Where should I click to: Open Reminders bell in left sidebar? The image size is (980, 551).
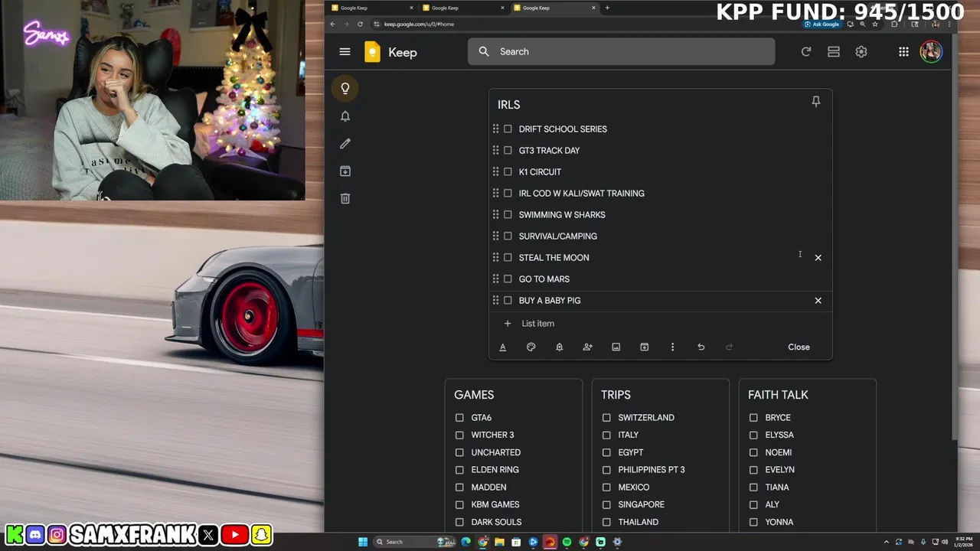345,116
